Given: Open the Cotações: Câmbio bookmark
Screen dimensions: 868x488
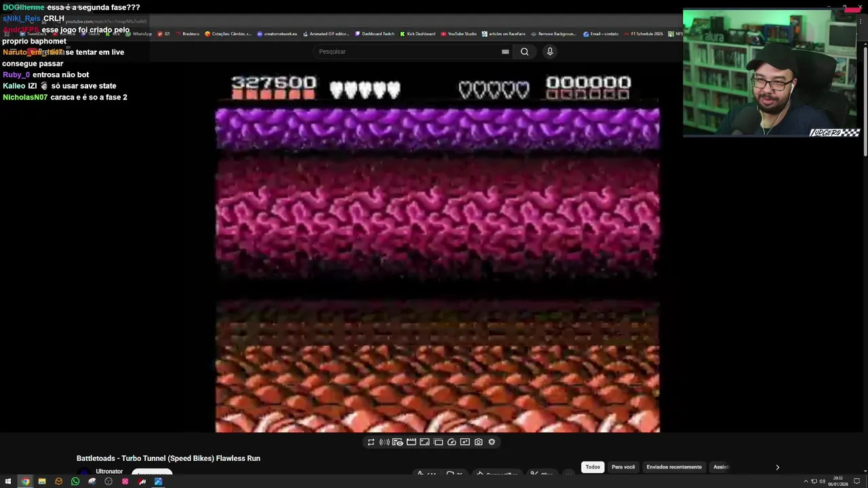Looking at the screenshot, I should (x=228, y=34).
